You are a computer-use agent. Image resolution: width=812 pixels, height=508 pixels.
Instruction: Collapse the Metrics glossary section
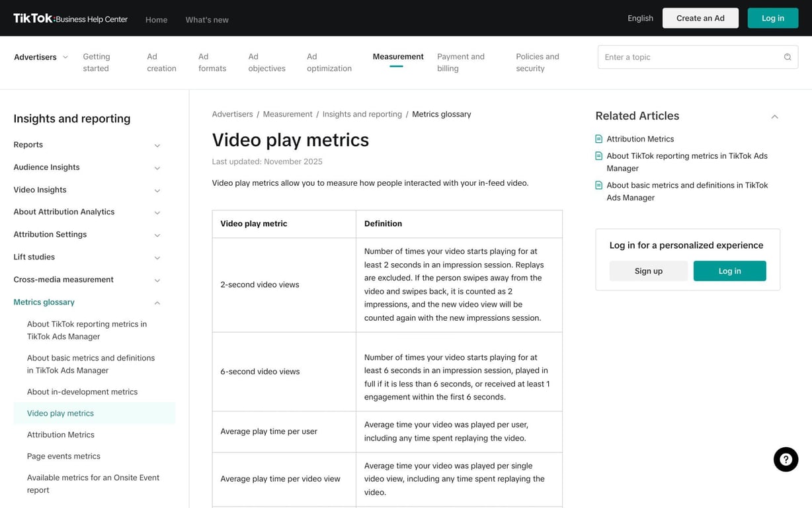(x=157, y=302)
